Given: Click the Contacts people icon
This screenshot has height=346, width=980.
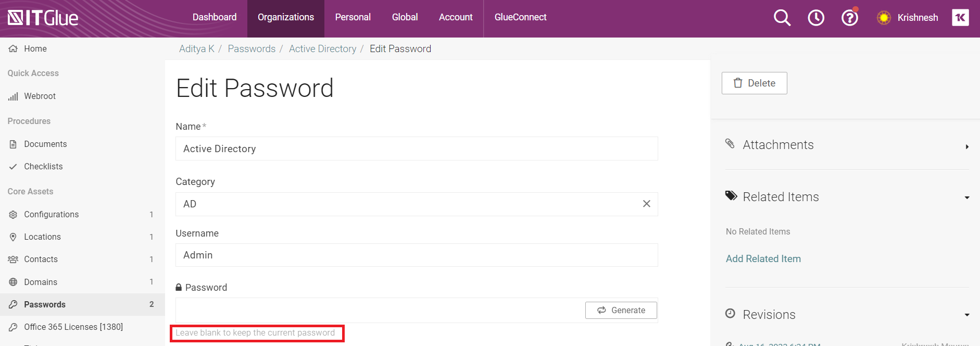Looking at the screenshot, I should pyautogui.click(x=13, y=259).
